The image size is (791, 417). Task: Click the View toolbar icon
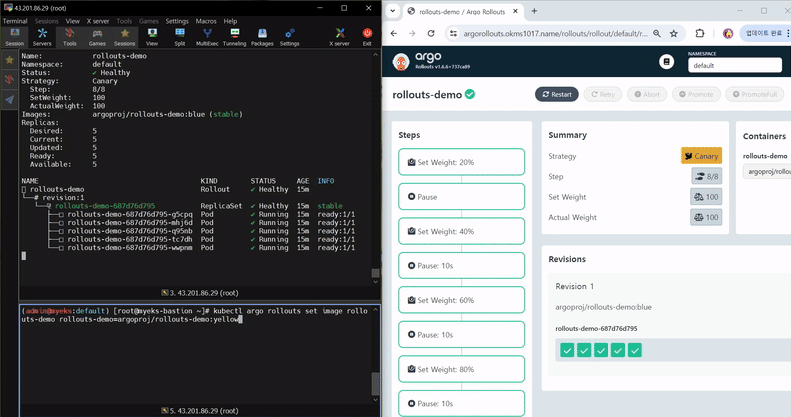tap(152, 37)
